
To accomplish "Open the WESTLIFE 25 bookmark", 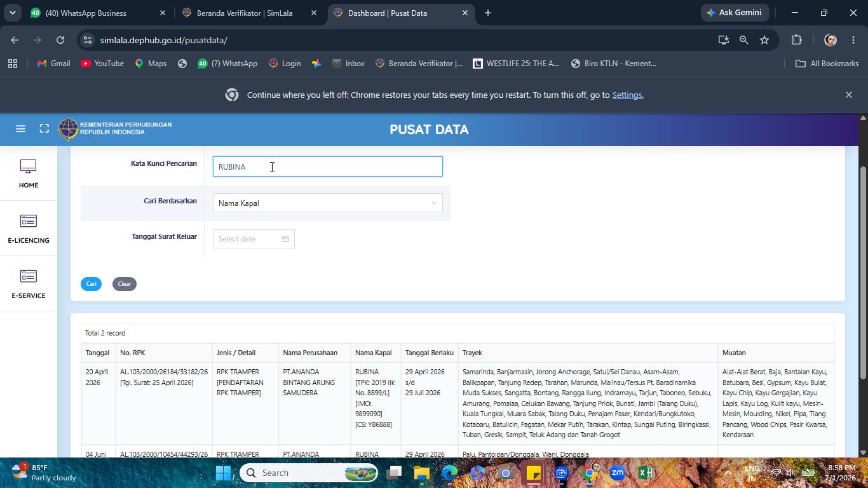I will [516, 64].
